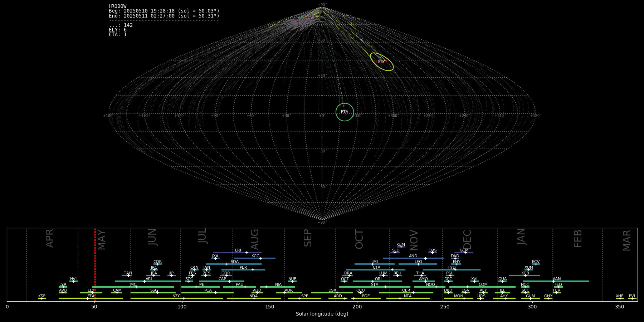The width and height of the screenshot is (644, 322).
Task: Click the -60° latitude label on the sky map
Action: coord(322,187)
